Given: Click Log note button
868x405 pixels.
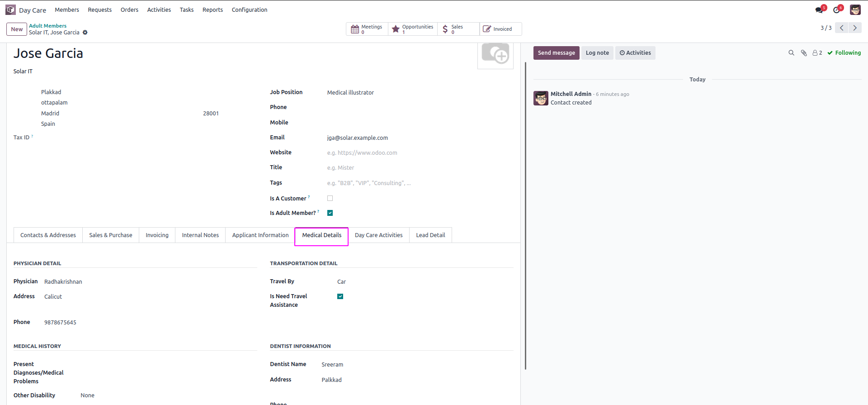Looking at the screenshot, I should pyautogui.click(x=597, y=53).
